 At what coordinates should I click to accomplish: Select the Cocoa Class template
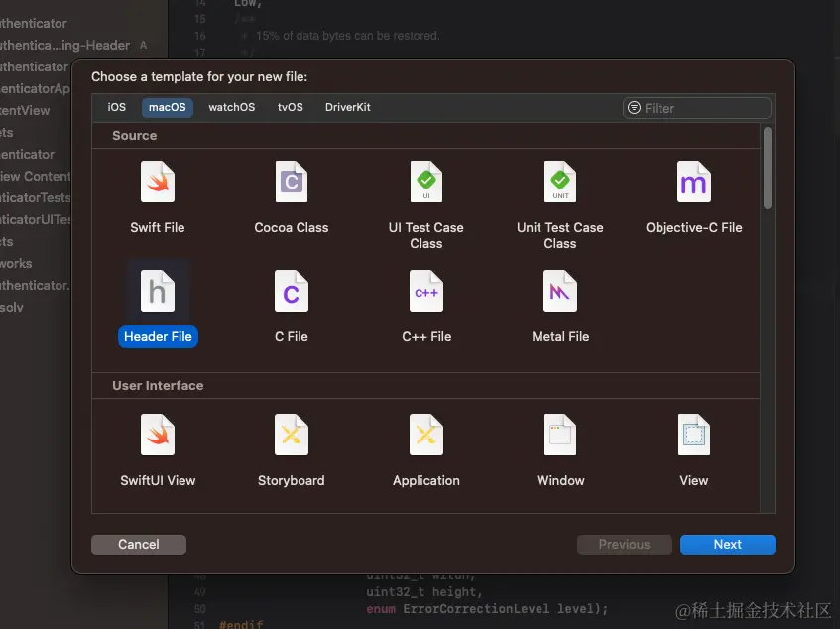[x=291, y=194]
